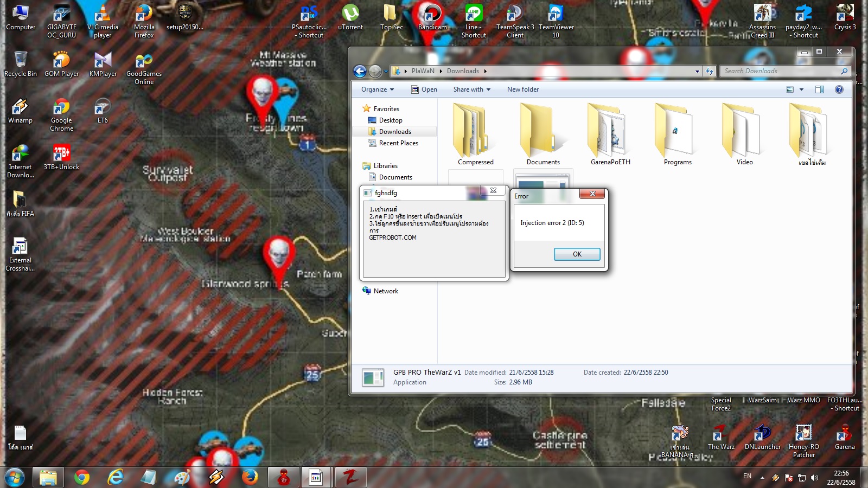Select the payday2 shortcut icon

tap(803, 21)
